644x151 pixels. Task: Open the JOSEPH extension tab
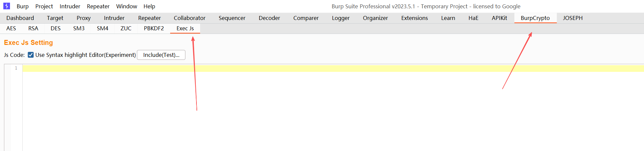(x=573, y=18)
